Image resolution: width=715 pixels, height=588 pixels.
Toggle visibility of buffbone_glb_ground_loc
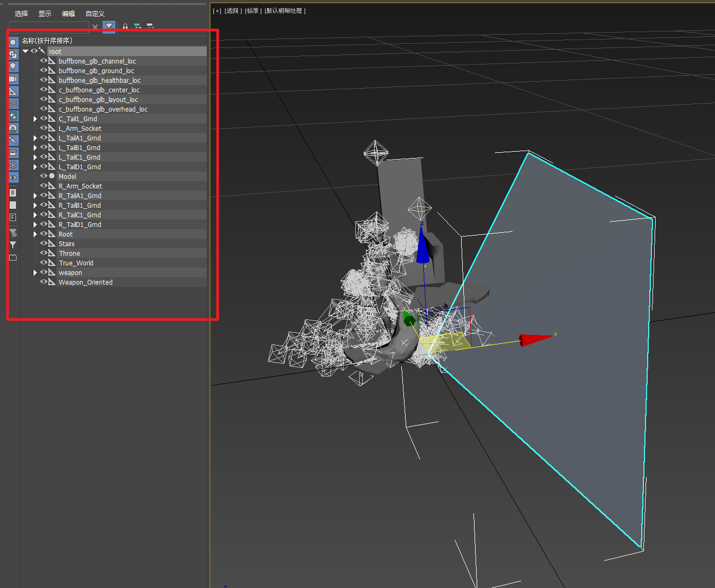pyautogui.click(x=44, y=70)
